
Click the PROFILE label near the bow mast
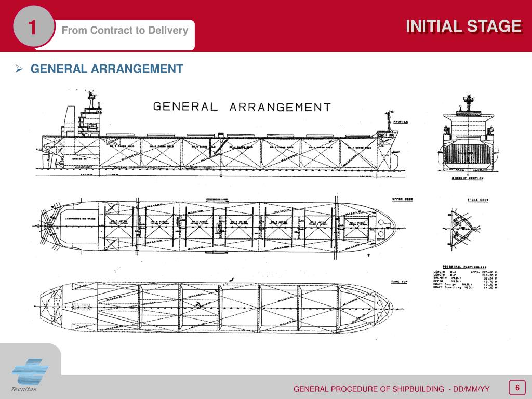pos(401,122)
